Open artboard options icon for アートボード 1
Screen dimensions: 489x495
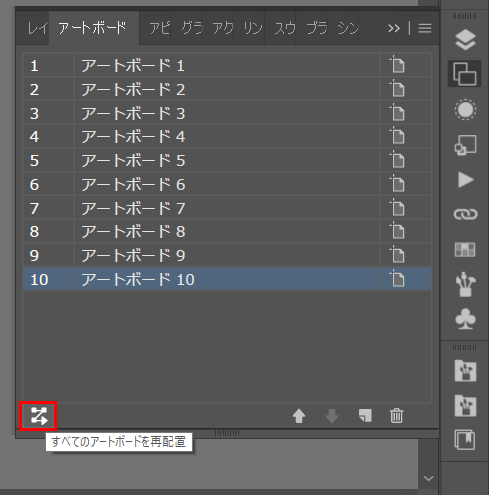point(397,65)
